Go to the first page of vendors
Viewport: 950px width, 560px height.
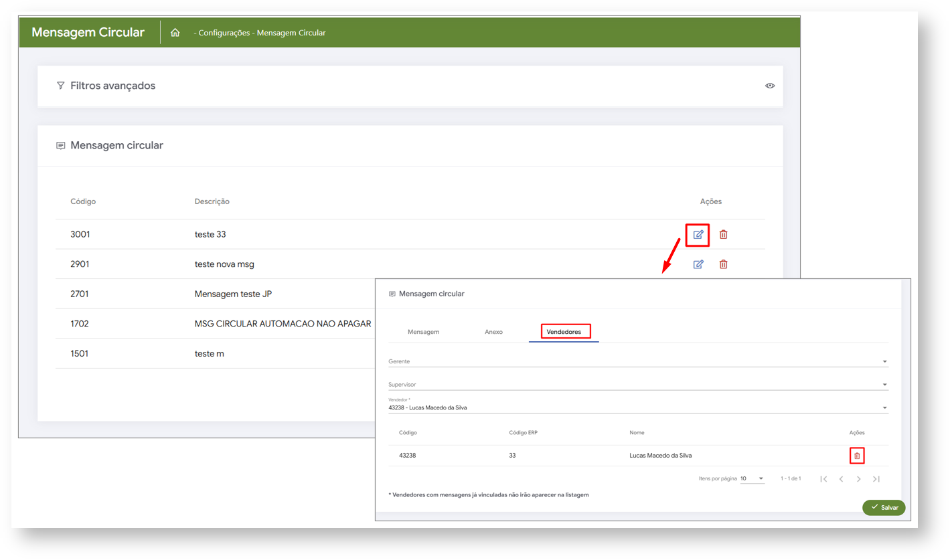823,479
